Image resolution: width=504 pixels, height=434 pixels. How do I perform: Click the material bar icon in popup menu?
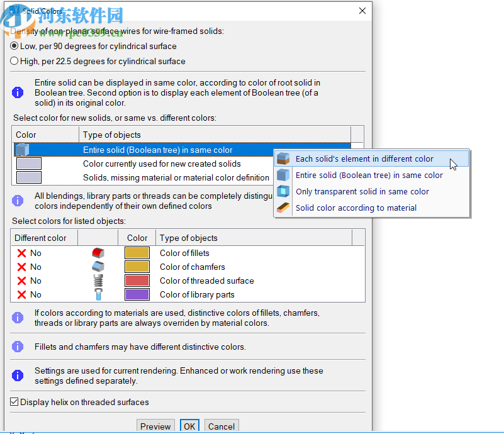[283, 208]
